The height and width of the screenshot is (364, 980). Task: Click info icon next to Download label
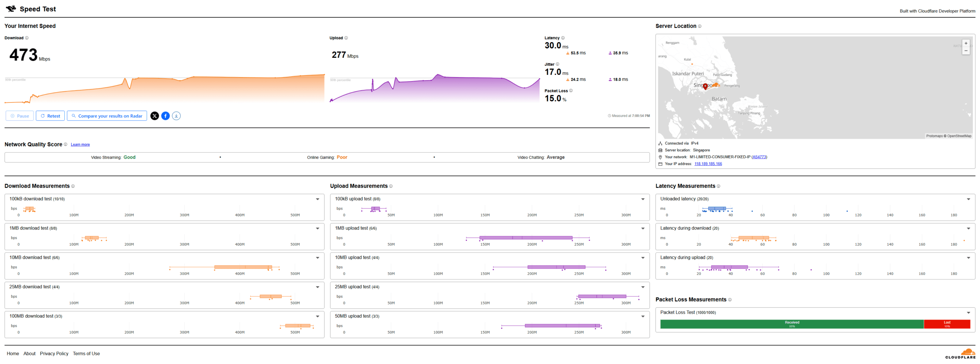[27, 38]
